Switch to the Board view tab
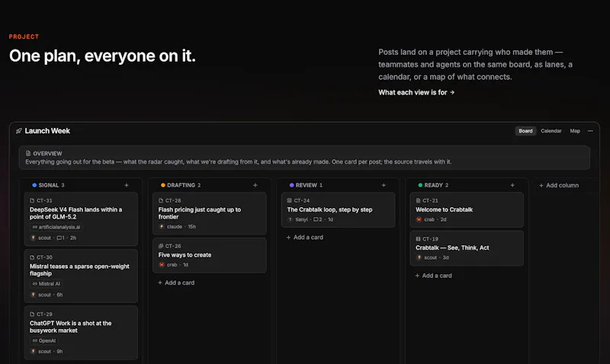This screenshot has width=610, height=364. 525,131
